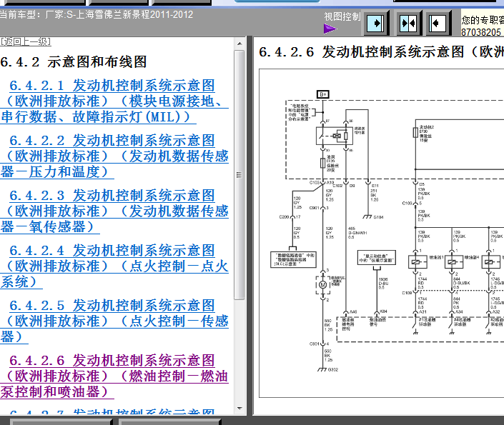Click the C209 connector label in diagram
This screenshot has height=425, width=504.
284,217
